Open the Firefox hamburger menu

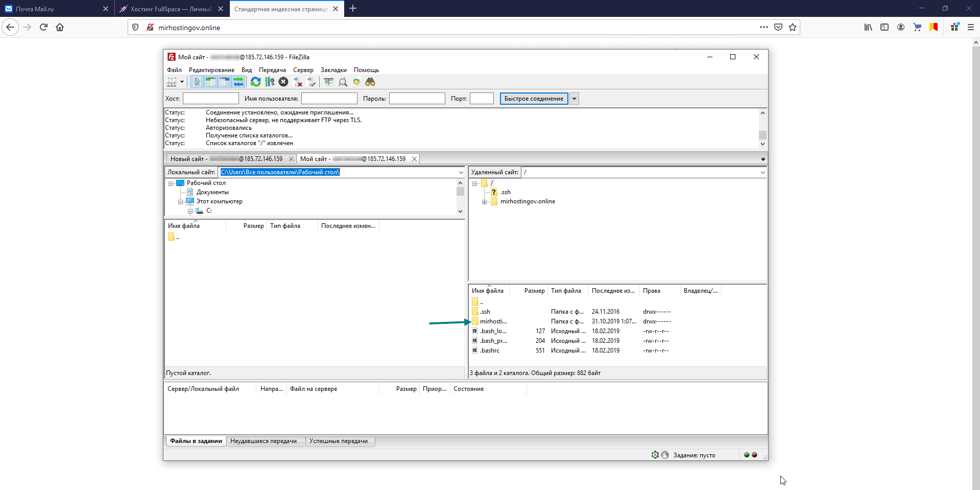click(971, 27)
